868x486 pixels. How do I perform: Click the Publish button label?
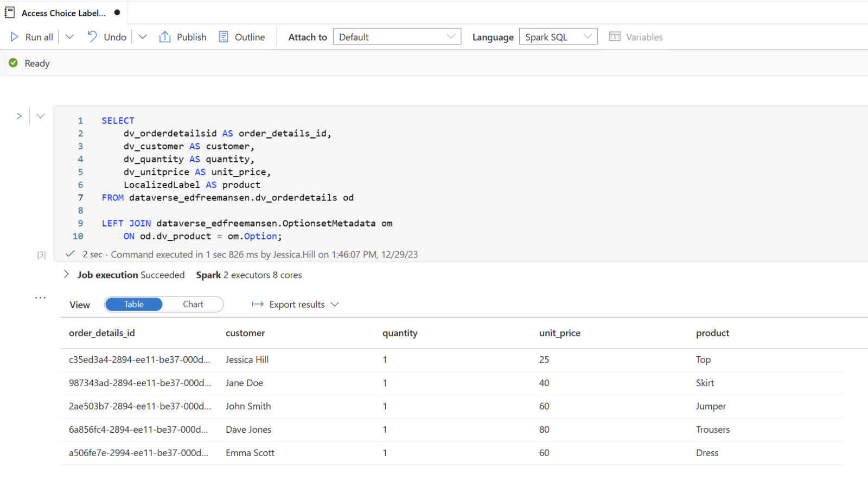(192, 37)
